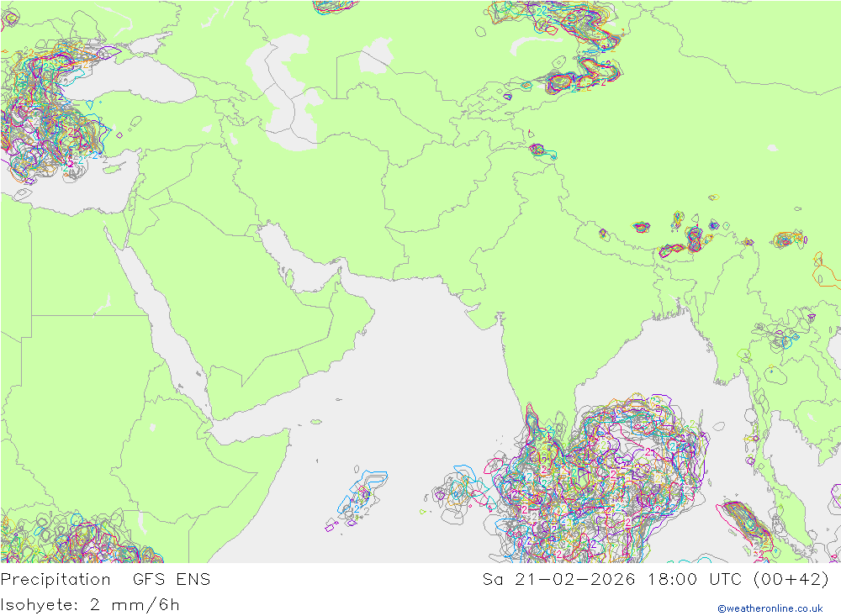The width and height of the screenshot is (841, 616).
Task: Click the 'Isohyete: 2 mm/6h' label
Action: (x=90, y=605)
